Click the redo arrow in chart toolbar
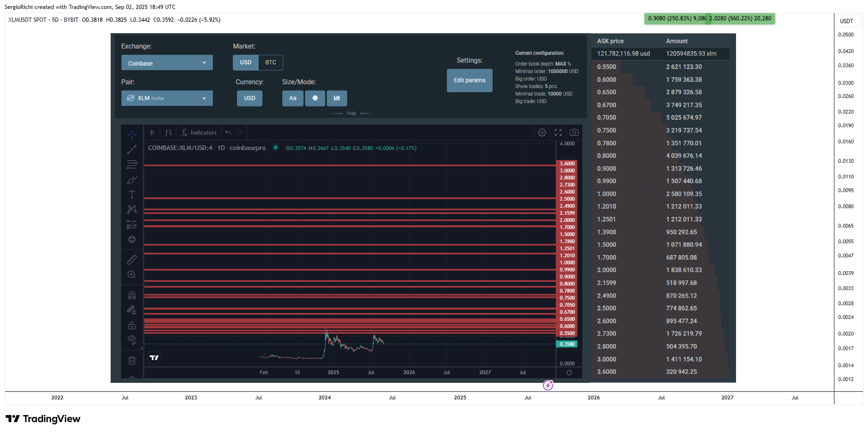The height and width of the screenshot is (433, 868). [x=240, y=133]
